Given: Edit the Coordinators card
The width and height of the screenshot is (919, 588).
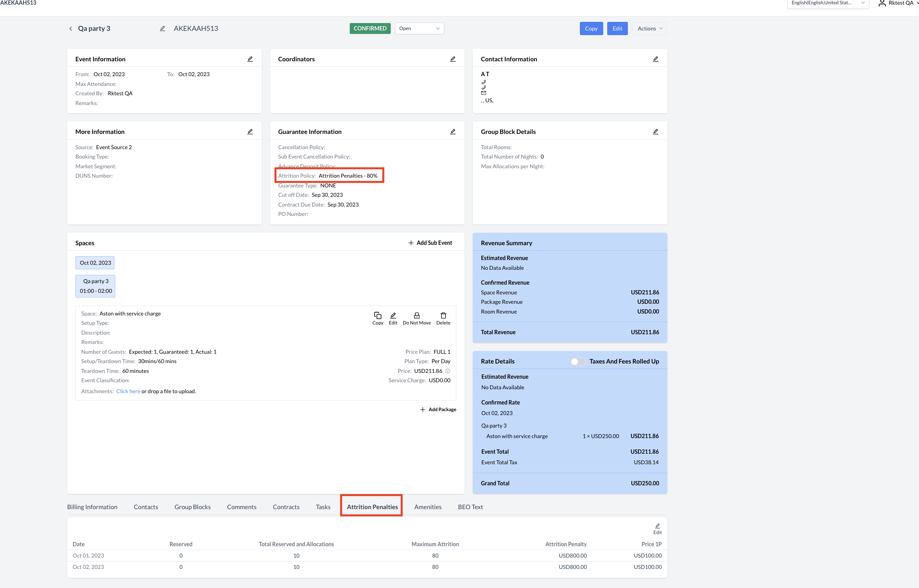Looking at the screenshot, I should [453, 59].
